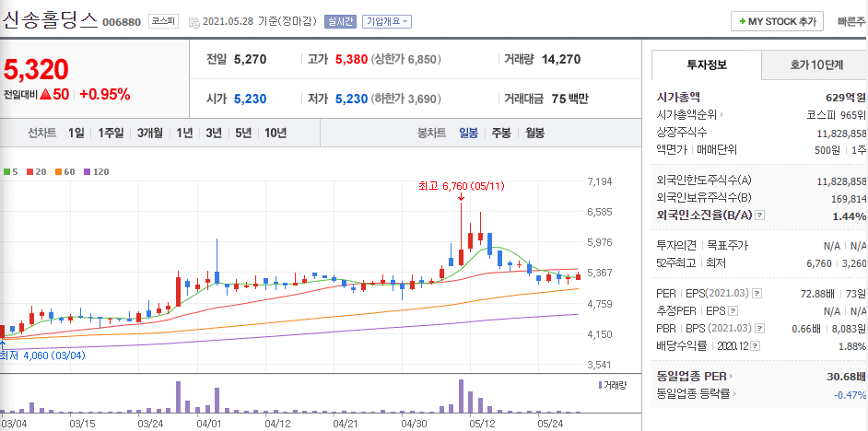This screenshot has height=431, width=868.
Task: Click the calendar clock icon beside the date
Action: (194, 22)
